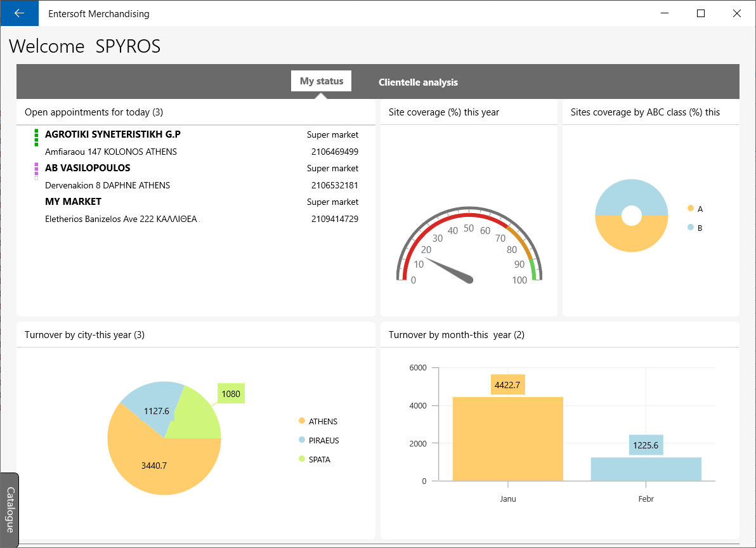
Task: Toggle ATHENS legend marker in pie chart
Action: tap(302, 421)
